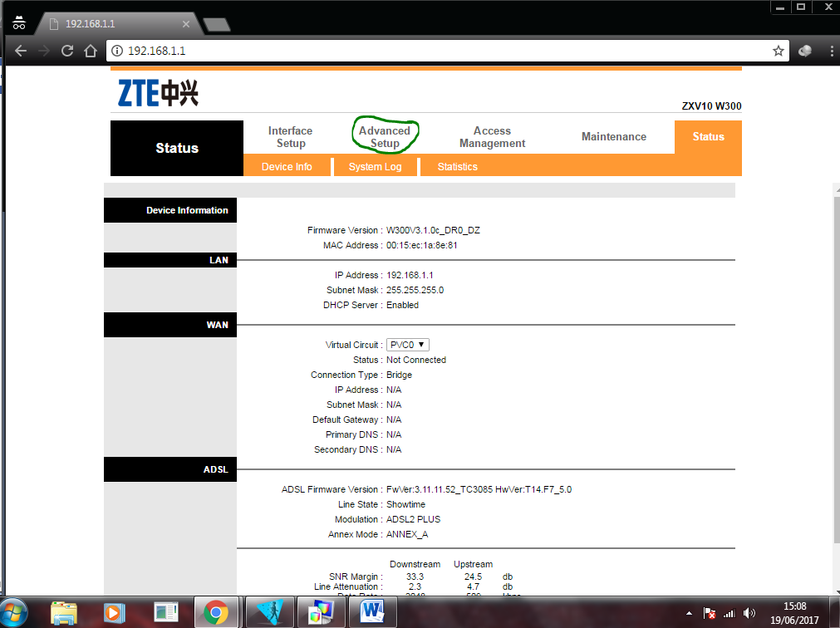Open the Statistics submenu
Image resolution: width=840 pixels, height=628 pixels.
pos(458,166)
